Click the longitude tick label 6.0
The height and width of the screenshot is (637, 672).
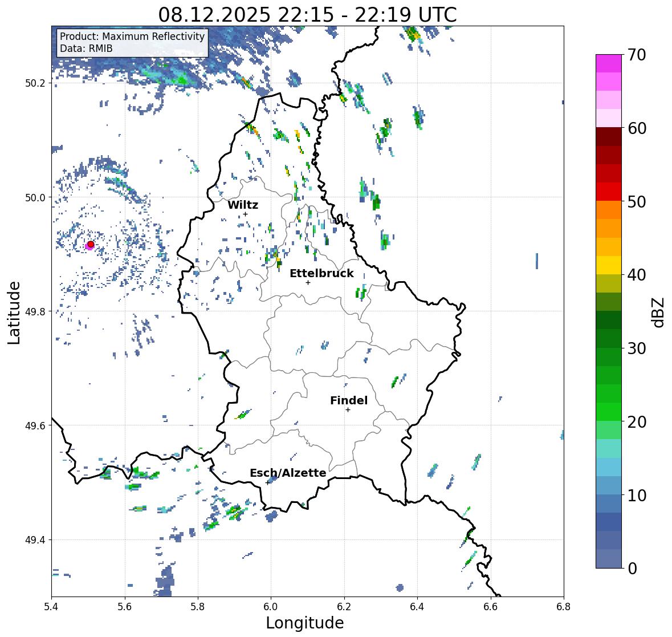click(271, 607)
